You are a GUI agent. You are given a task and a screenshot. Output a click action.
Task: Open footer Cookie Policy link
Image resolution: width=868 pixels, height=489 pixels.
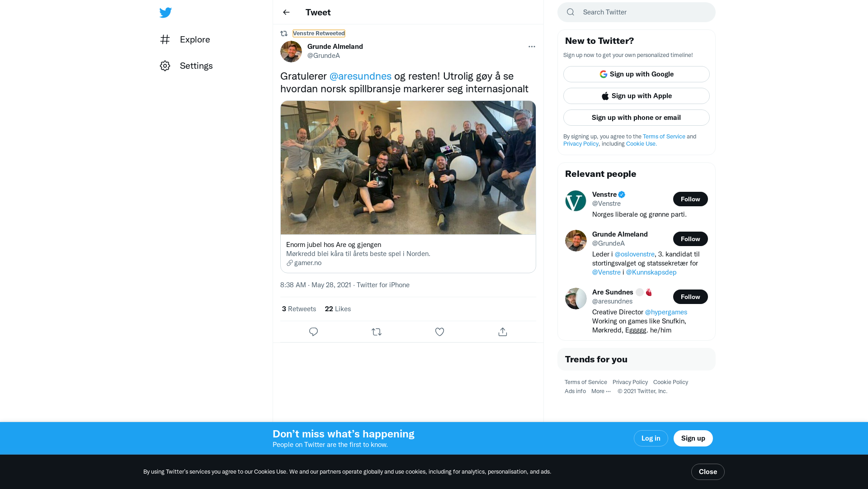pyautogui.click(x=670, y=382)
